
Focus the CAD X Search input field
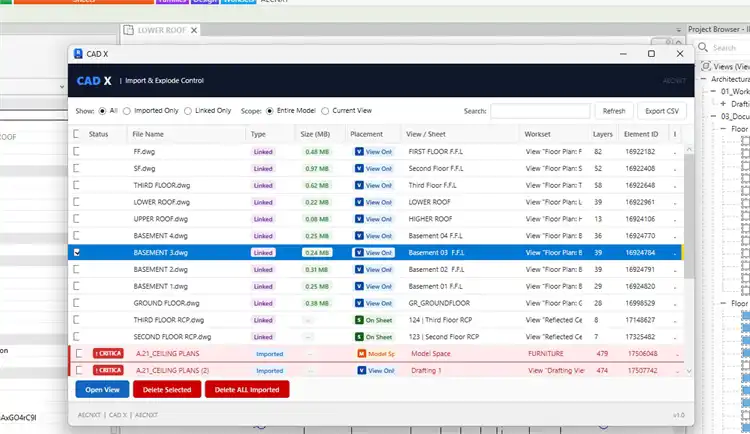540,111
